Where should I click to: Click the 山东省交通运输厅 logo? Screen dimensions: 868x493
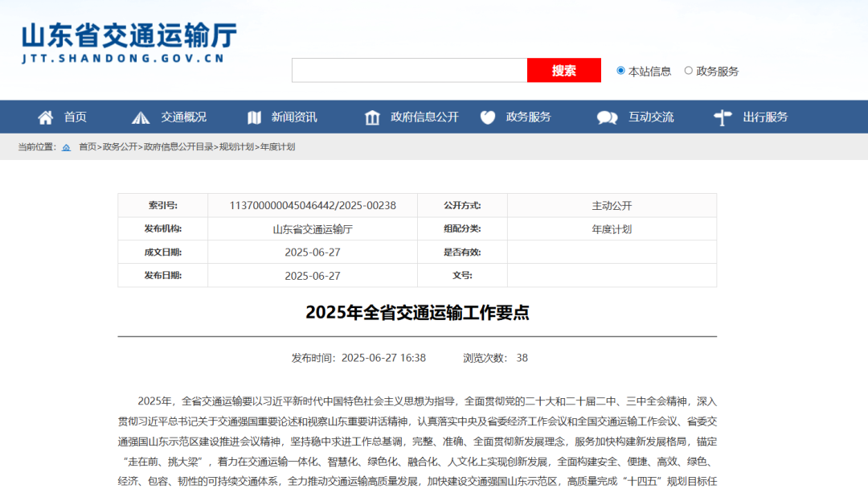coord(127,41)
